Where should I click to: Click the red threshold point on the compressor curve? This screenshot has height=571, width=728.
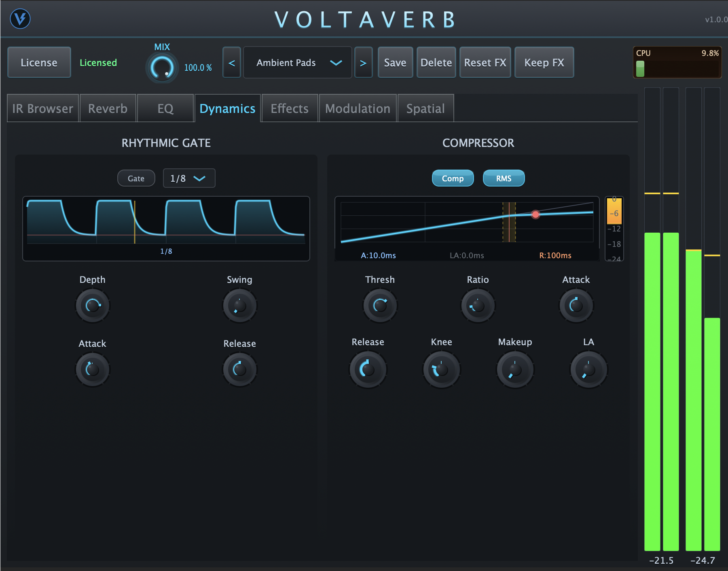point(535,214)
